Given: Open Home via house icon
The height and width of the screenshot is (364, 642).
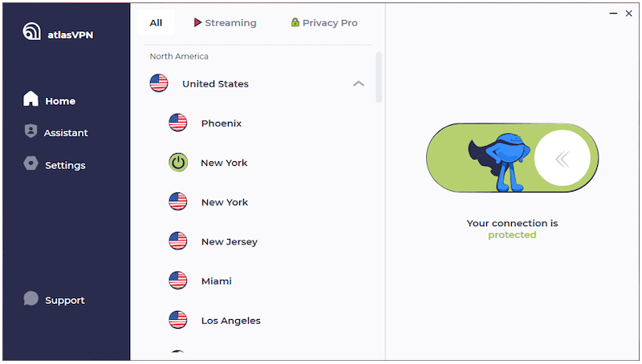Looking at the screenshot, I should tap(30, 99).
